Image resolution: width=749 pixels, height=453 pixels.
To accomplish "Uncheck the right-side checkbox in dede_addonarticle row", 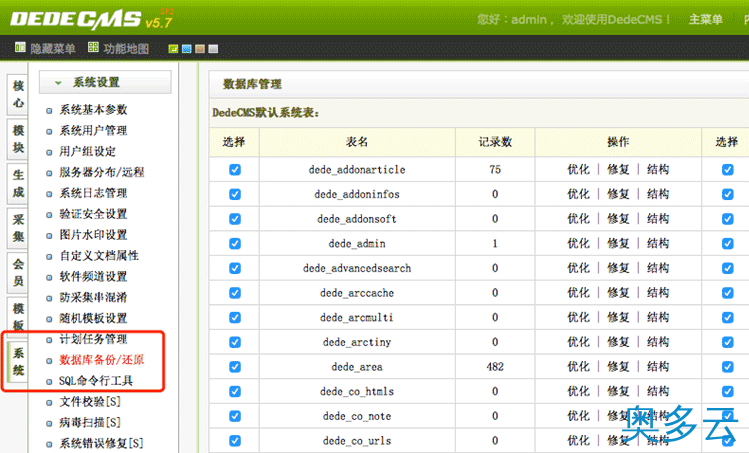I will click(728, 170).
